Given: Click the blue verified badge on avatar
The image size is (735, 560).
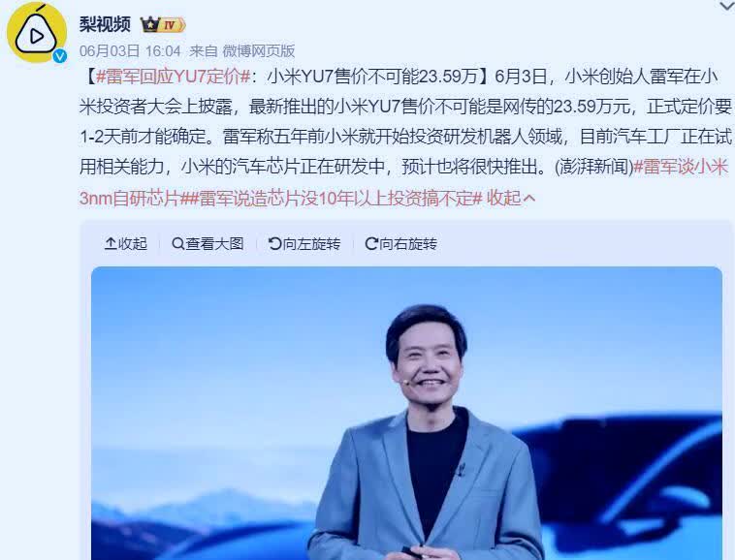Looking at the screenshot, I should (x=59, y=56).
